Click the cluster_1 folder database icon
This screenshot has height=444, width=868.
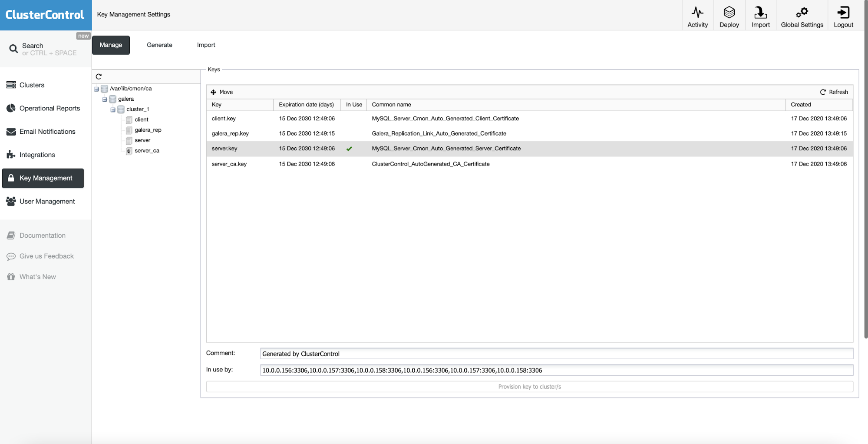[121, 109]
